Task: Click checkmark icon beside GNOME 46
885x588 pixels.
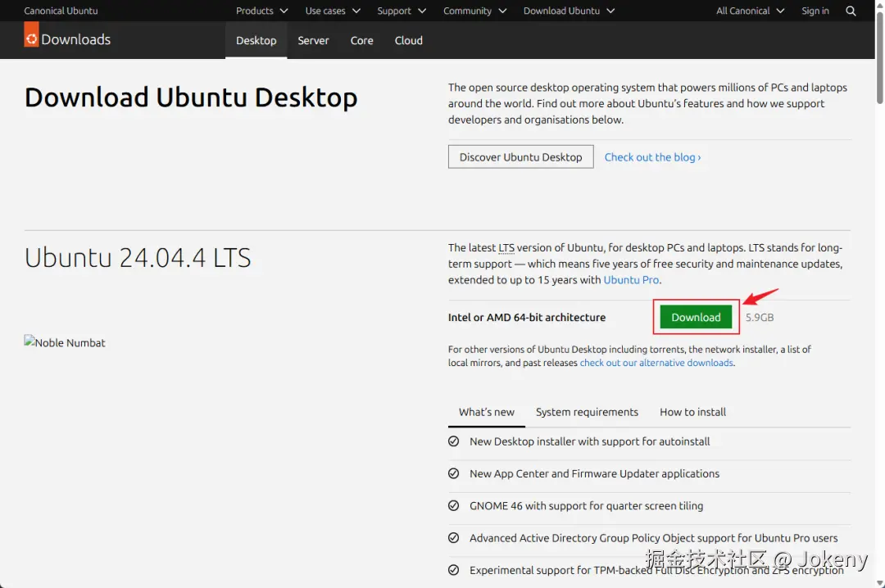Action: (x=453, y=505)
